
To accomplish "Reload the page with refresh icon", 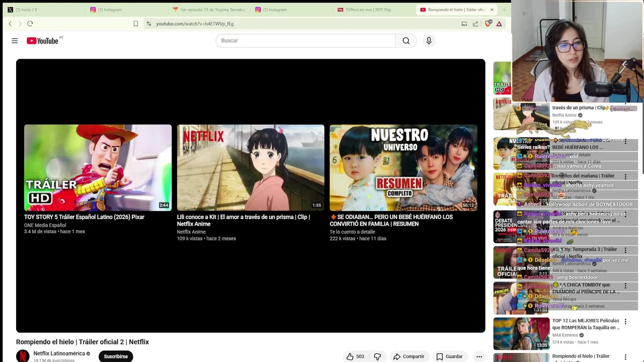I will (x=30, y=24).
